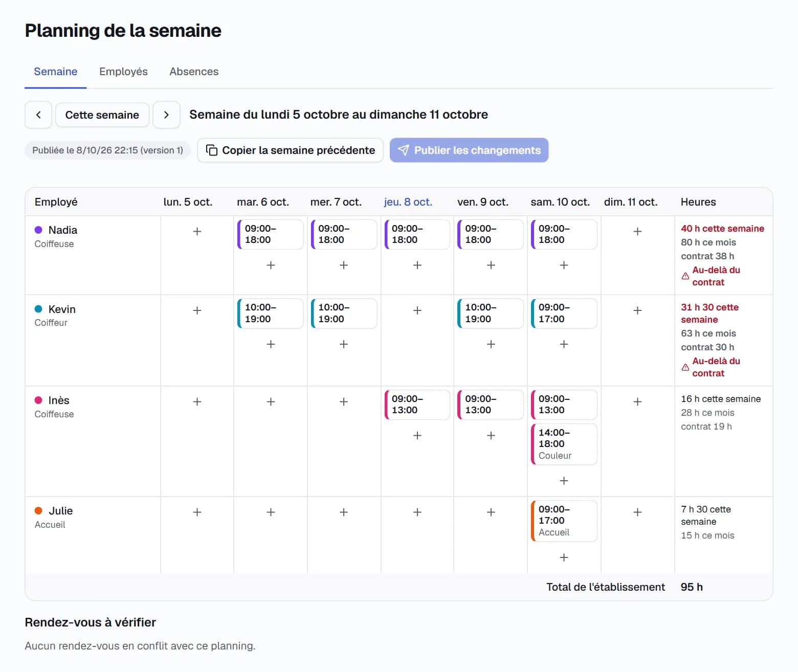Add a shift for Kevin on Monday 5 Oct
The height and width of the screenshot is (672, 798).
[197, 310]
